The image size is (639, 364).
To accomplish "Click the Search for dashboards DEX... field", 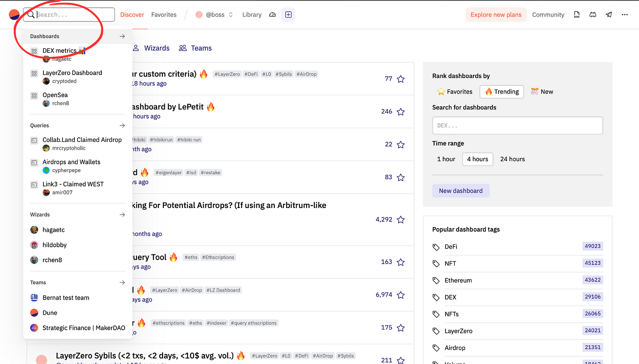I will click(x=518, y=125).
